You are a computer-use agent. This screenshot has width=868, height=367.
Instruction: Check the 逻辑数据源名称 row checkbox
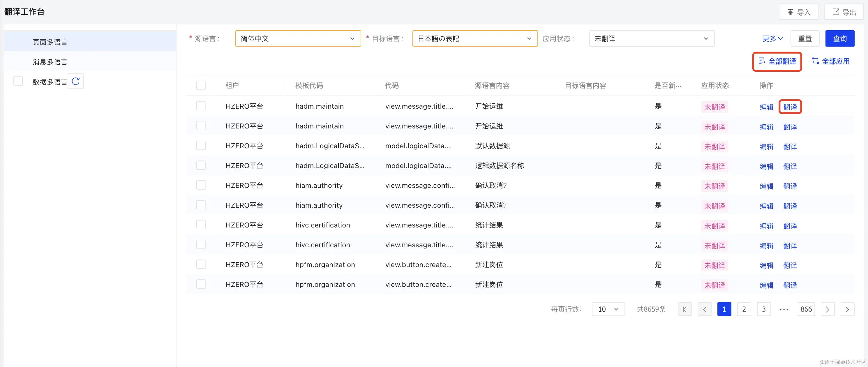click(x=201, y=165)
